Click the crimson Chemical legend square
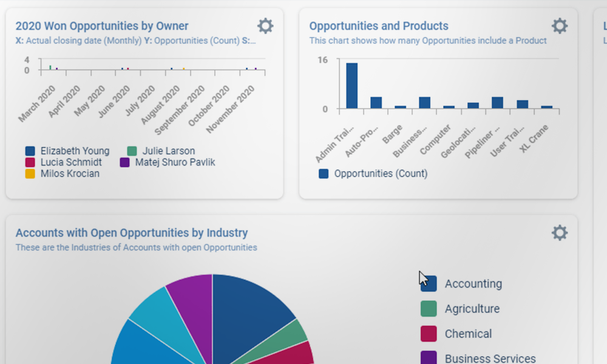This screenshot has height=364, width=607. (429, 334)
